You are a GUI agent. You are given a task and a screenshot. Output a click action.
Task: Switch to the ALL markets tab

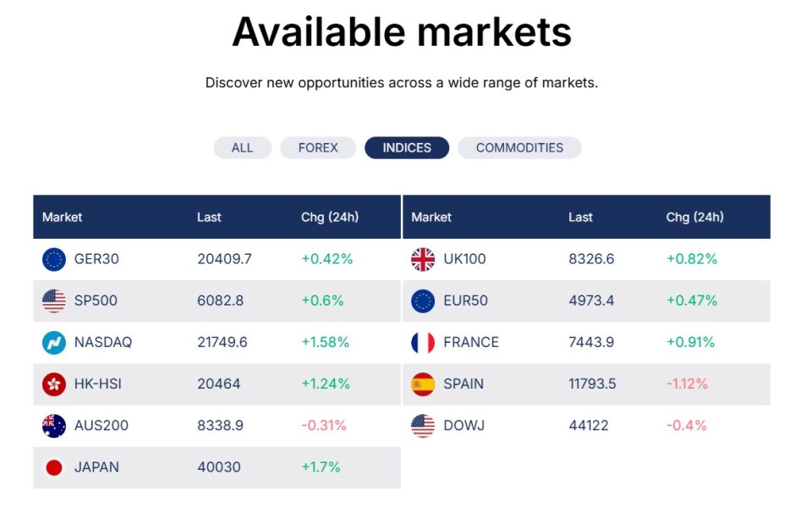click(x=242, y=147)
